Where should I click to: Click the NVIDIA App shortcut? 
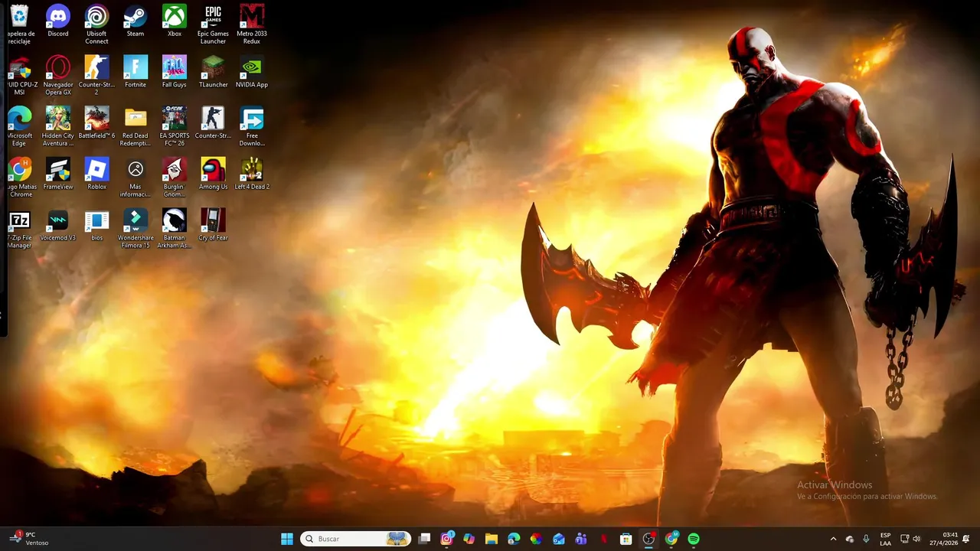pos(252,73)
